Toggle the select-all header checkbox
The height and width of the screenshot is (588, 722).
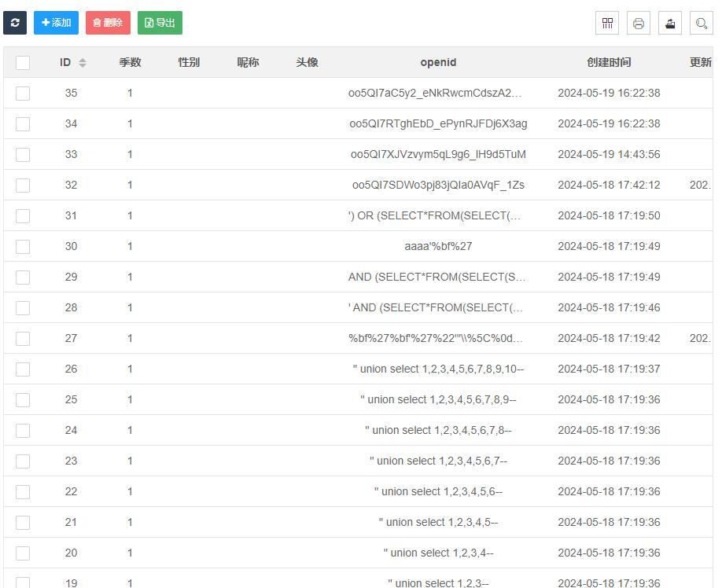pyautogui.click(x=23, y=63)
